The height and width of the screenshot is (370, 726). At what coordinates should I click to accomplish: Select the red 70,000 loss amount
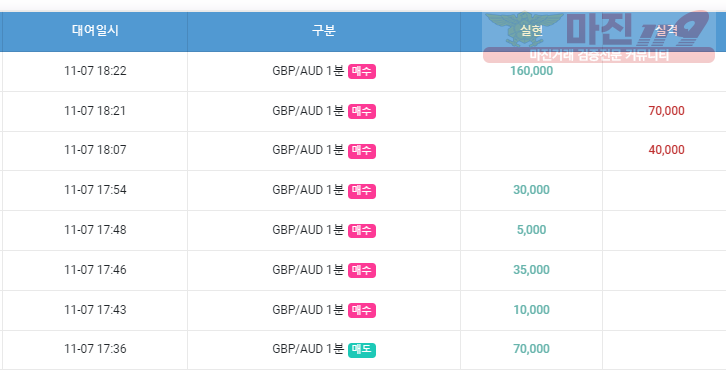click(666, 111)
